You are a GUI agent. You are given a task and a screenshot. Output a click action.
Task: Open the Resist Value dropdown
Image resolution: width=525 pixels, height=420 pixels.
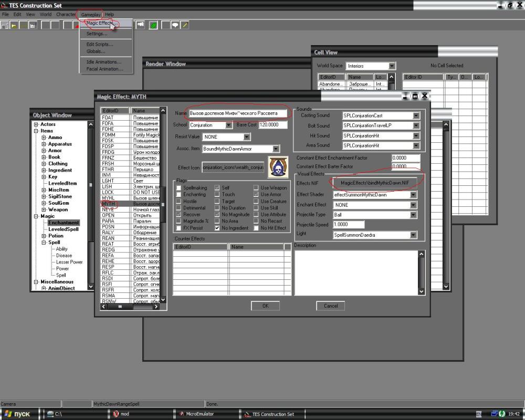coord(247,137)
